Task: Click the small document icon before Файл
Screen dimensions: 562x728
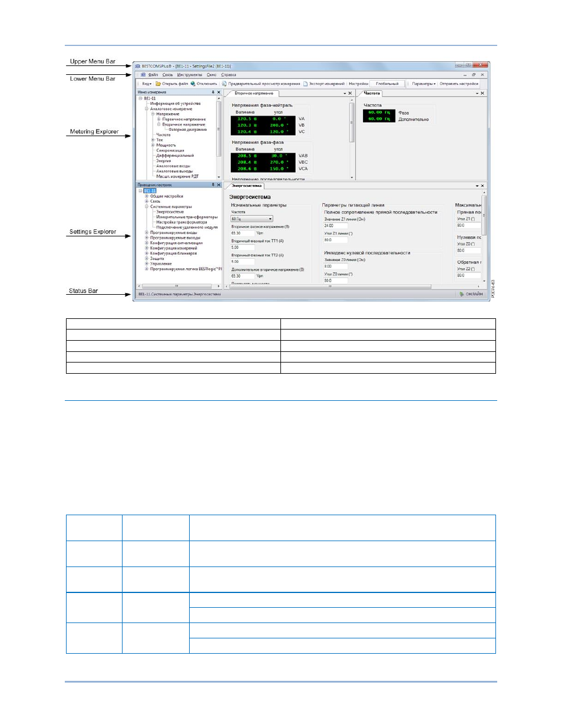Action: click(x=143, y=75)
